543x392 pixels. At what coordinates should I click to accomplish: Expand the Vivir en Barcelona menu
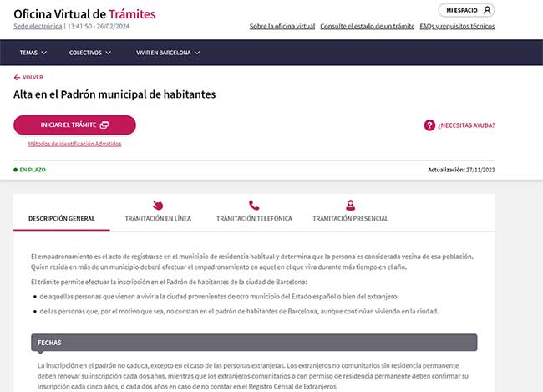168,53
